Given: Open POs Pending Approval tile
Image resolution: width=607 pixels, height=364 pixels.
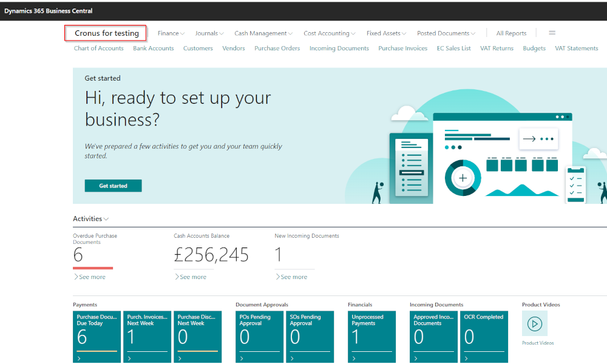Looking at the screenshot, I should [x=259, y=337].
